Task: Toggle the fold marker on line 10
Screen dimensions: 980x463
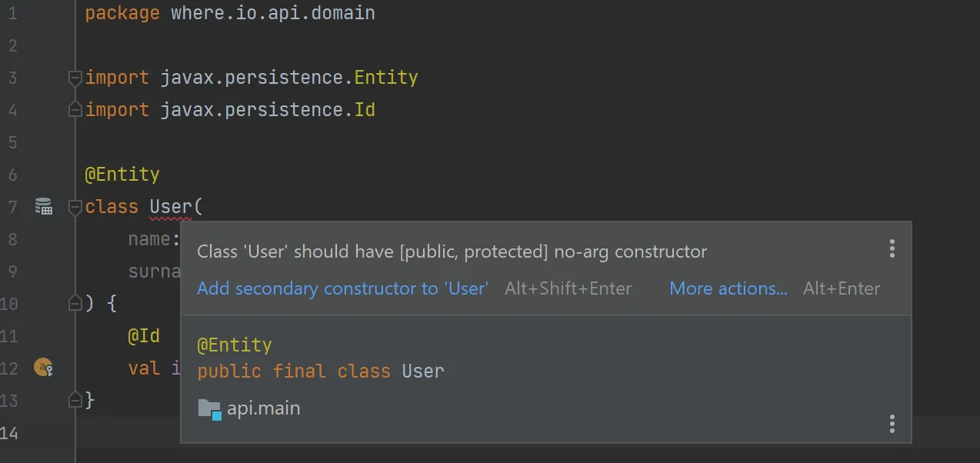Action: point(75,304)
